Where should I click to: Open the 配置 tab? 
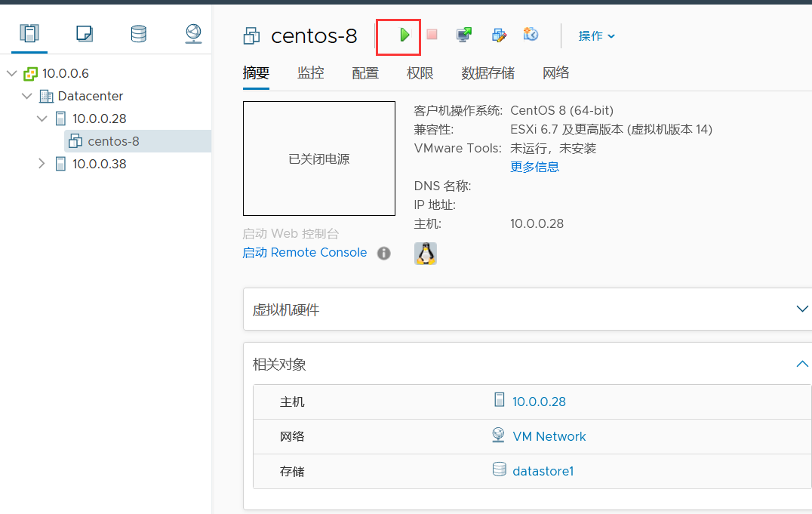point(365,73)
